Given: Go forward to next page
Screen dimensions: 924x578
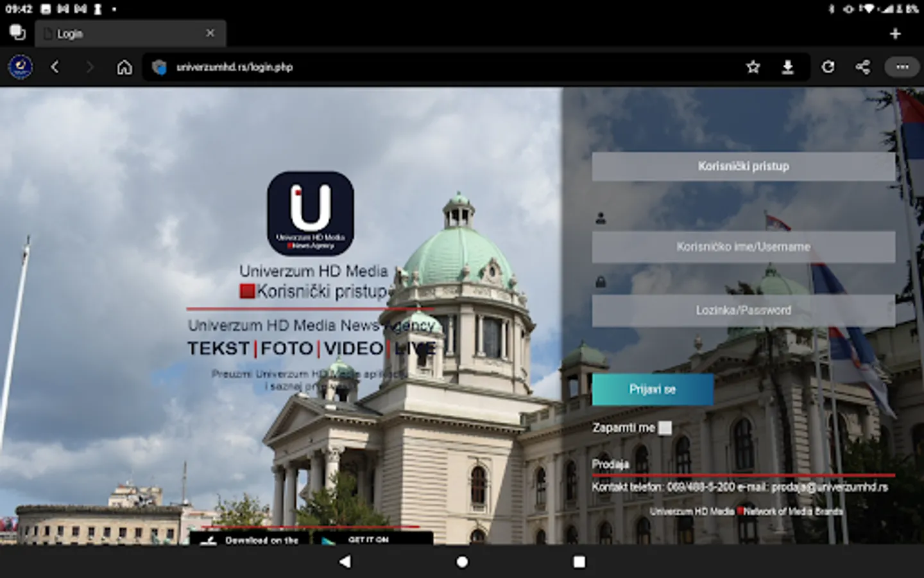Looking at the screenshot, I should 89,67.
